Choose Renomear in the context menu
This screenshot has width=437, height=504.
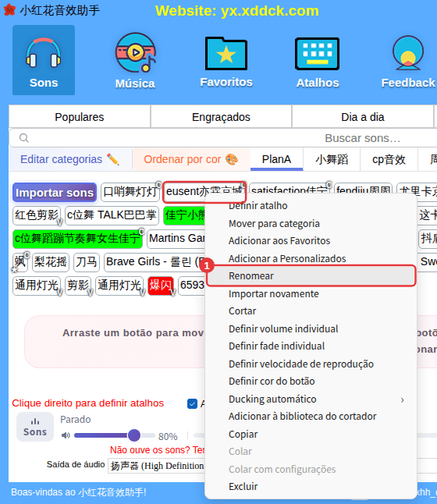coord(311,275)
